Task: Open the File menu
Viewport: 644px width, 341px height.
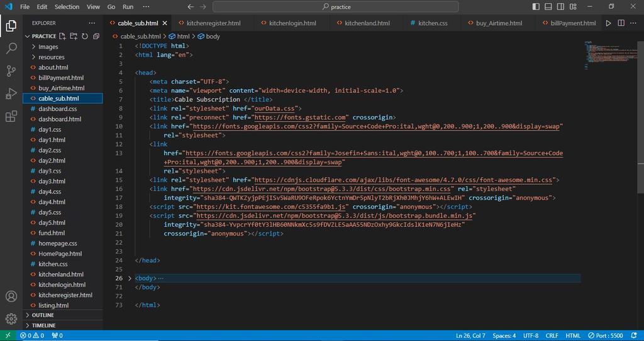Action: 25,6
